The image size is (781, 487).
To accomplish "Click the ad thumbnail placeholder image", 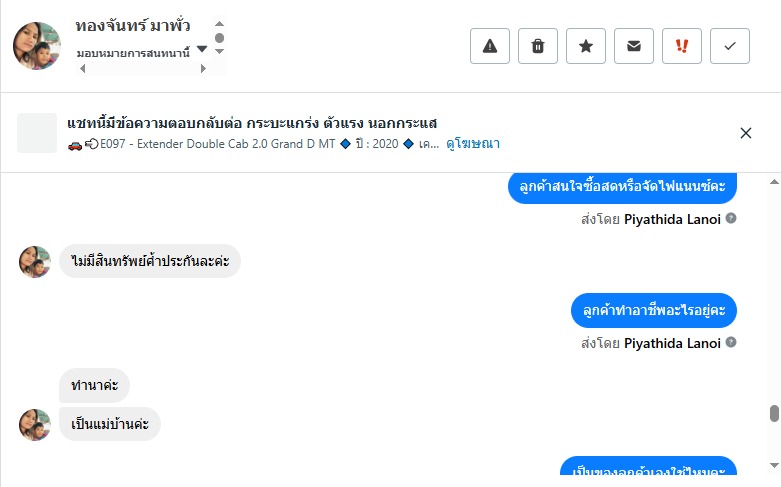I will pyautogui.click(x=37, y=133).
